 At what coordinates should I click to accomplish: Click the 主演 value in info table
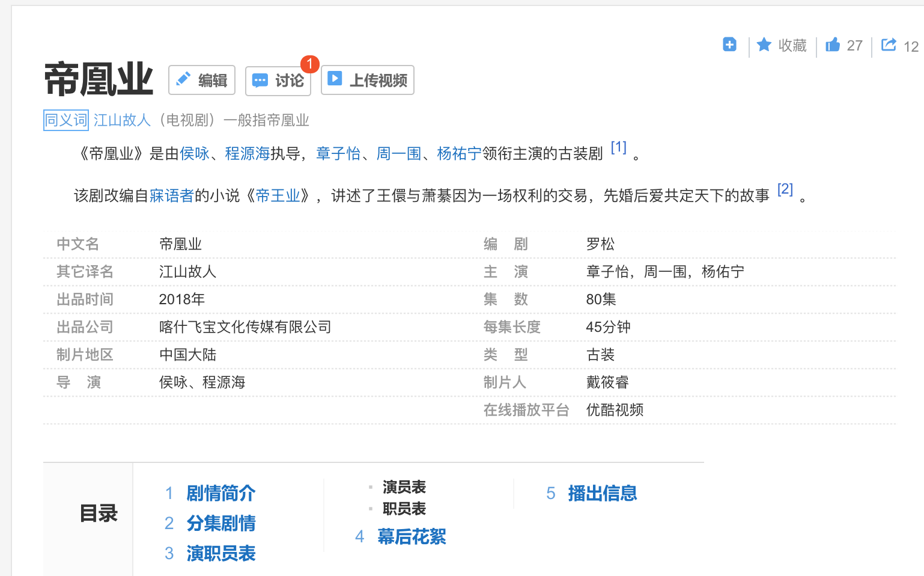[665, 272]
